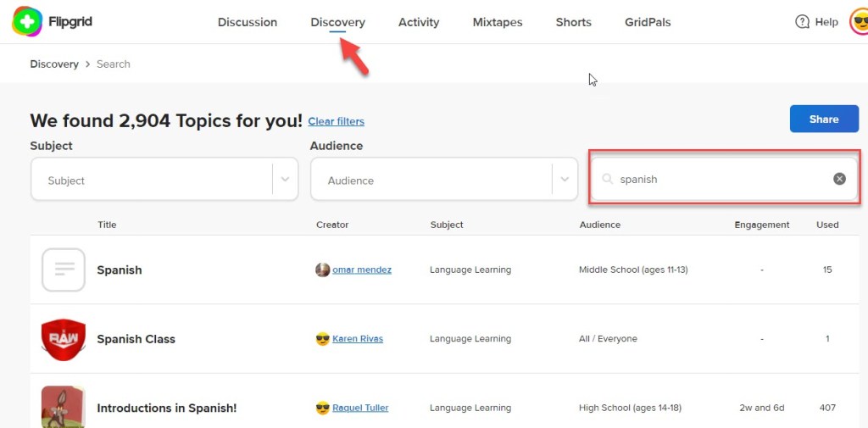Viewport: 868px width, 428px height.
Task: Click the Engagement column header
Action: click(762, 225)
